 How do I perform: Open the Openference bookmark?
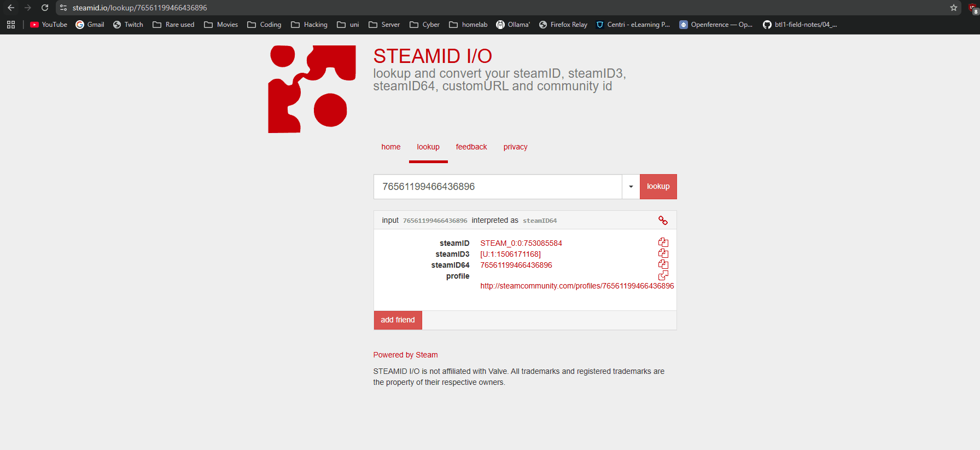[716, 25]
